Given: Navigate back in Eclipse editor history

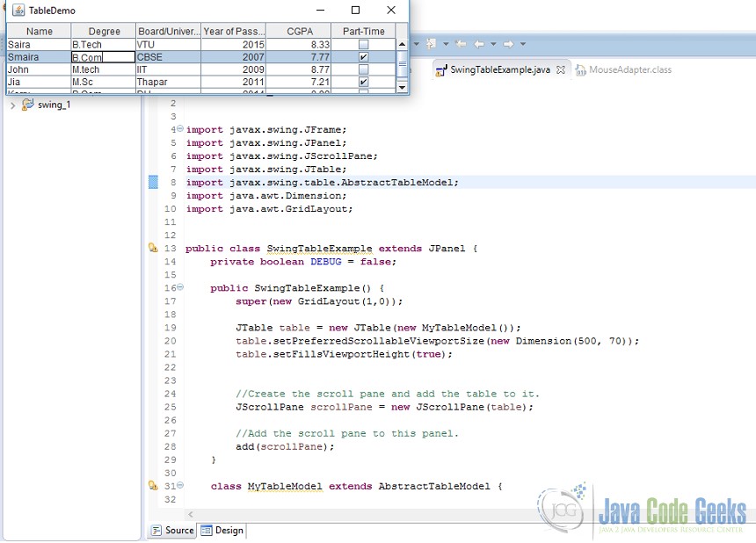Looking at the screenshot, I should coord(479,44).
